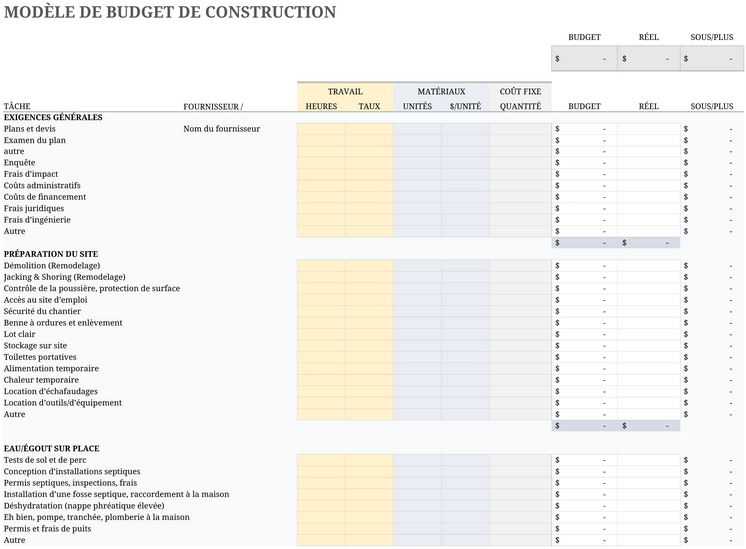Click the '$/UNITÉ' column header
746x549 pixels.
pyautogui.click(x=465, y=106)
